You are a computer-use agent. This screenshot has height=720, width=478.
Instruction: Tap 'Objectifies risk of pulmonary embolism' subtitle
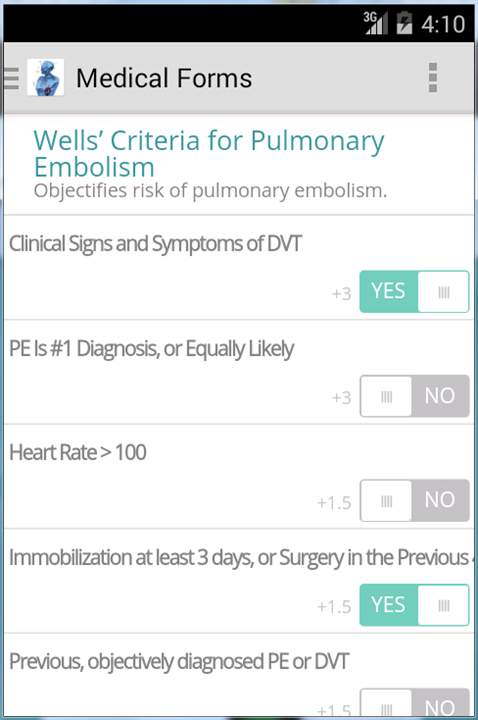[x=210, y=191]
